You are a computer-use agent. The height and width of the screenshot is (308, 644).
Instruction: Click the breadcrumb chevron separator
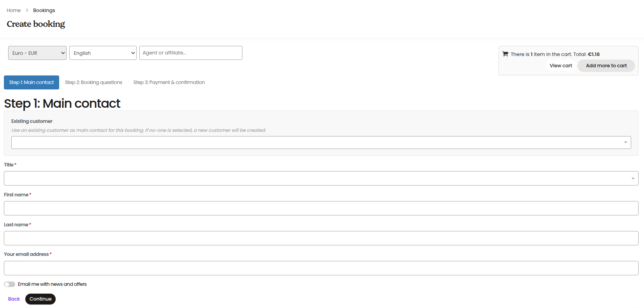coord(27,10)
